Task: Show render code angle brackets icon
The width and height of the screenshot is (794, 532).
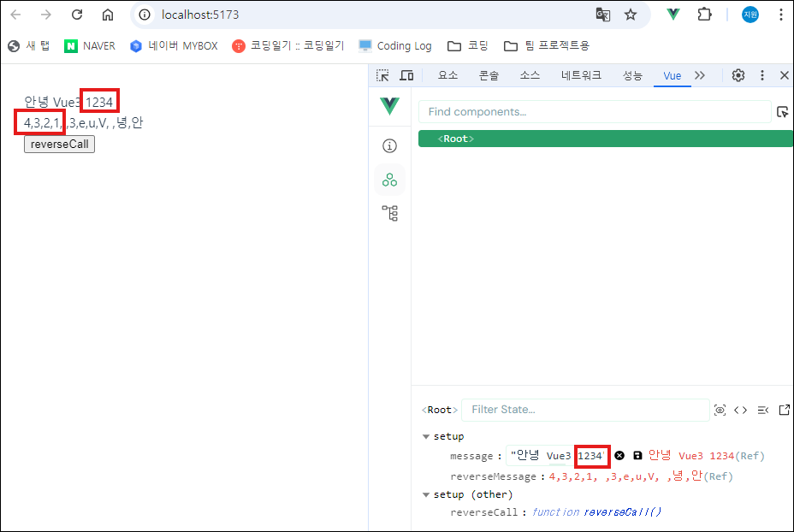Action: 740,410
